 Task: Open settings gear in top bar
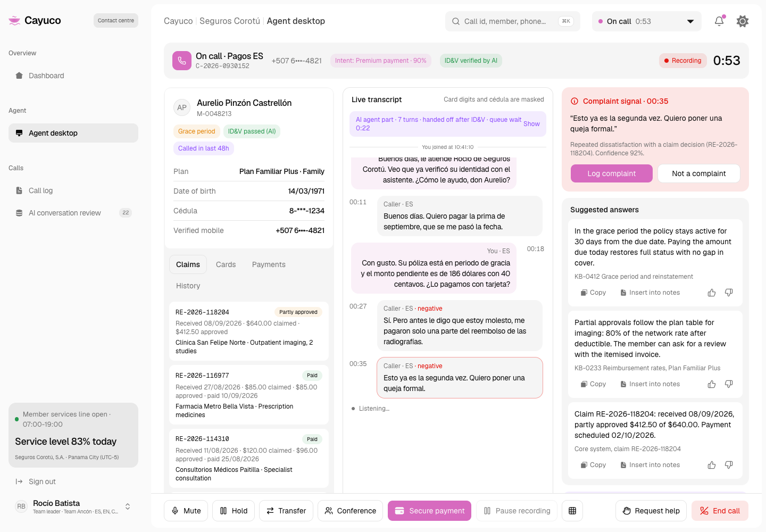743,21
